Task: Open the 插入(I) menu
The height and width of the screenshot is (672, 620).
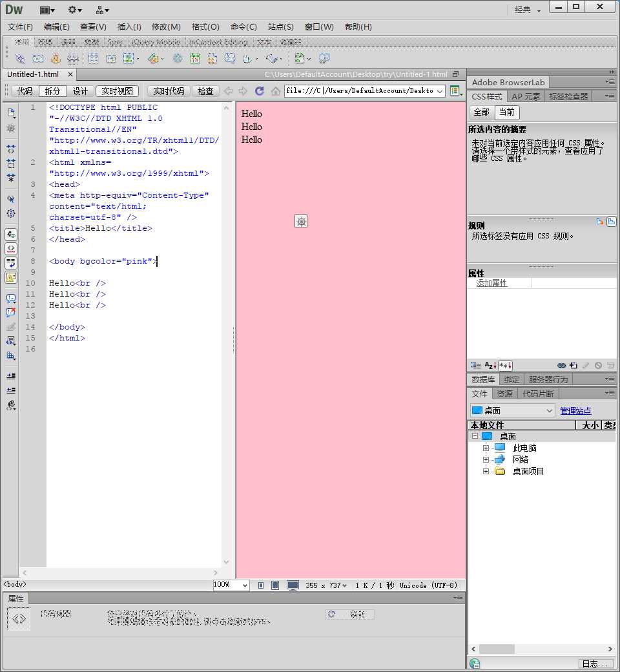Action: 129,26
